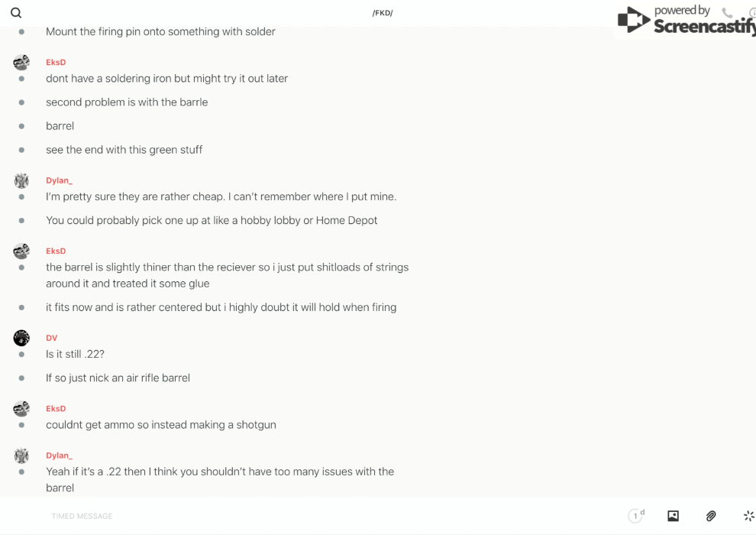Click Dylan_ name above 'pretty sure' message
The width and height of the screenshot is (756, 535).
point(59,180)
